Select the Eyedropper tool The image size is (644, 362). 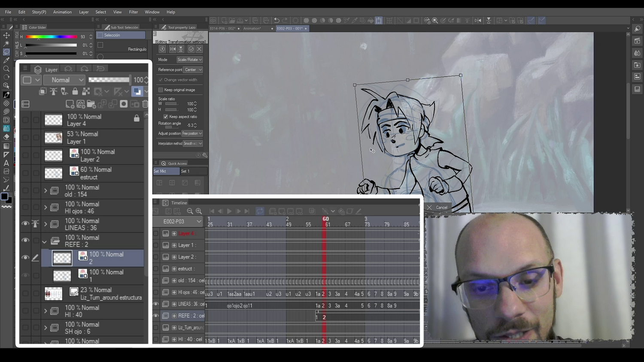pos(6,60)
